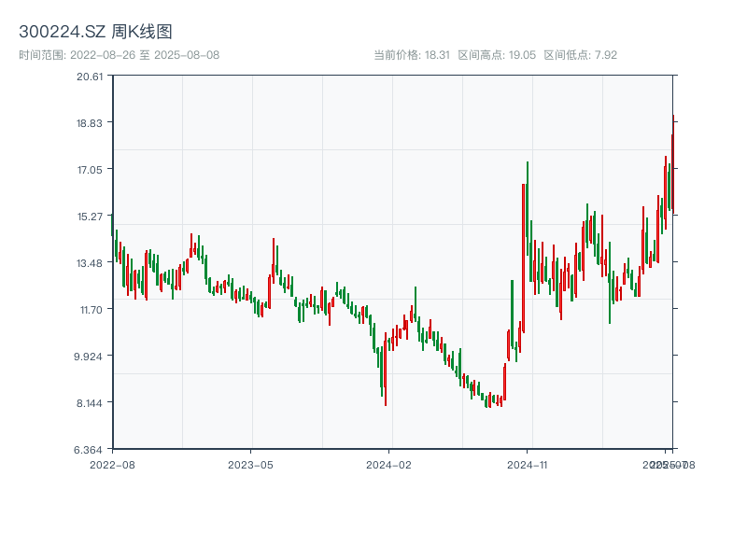Click the 区间低点 7.92 label

(580, 55)
